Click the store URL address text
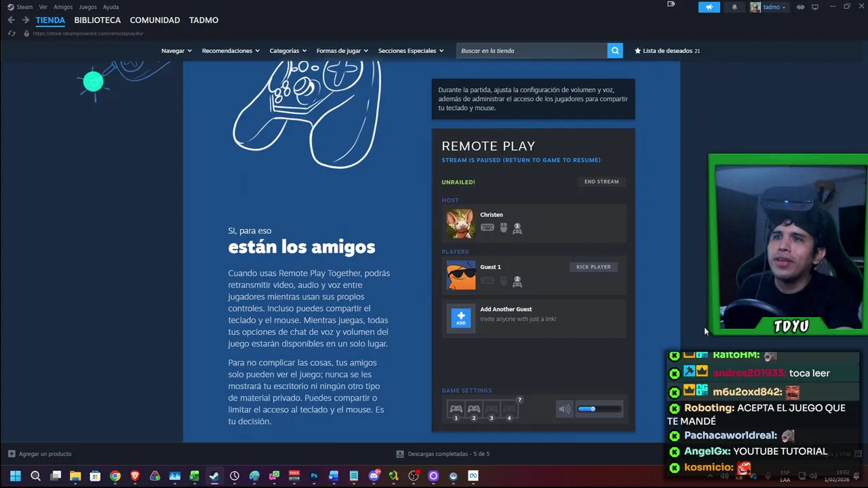 (87, 33)
